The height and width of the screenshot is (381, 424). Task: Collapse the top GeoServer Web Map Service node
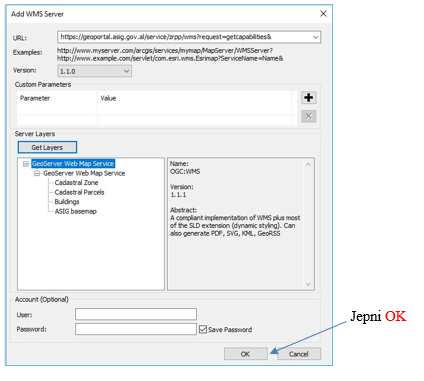[x=26, y=164]
